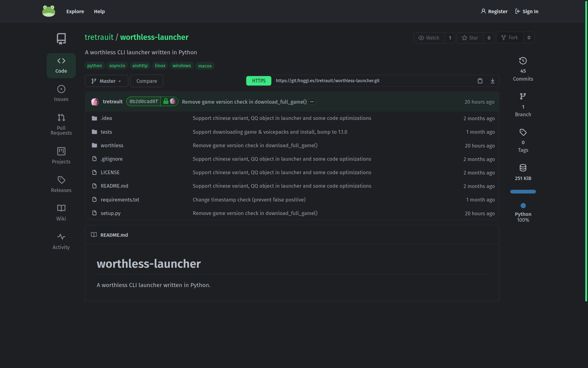The image size is (588, 368).
Task: Open Explore in top navigation
Action: point(75,11)
